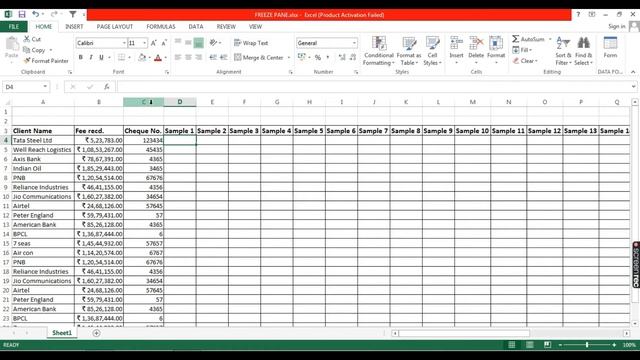Click the formula bar input field
Screen dimensions: 640x360
pos(373,87)
